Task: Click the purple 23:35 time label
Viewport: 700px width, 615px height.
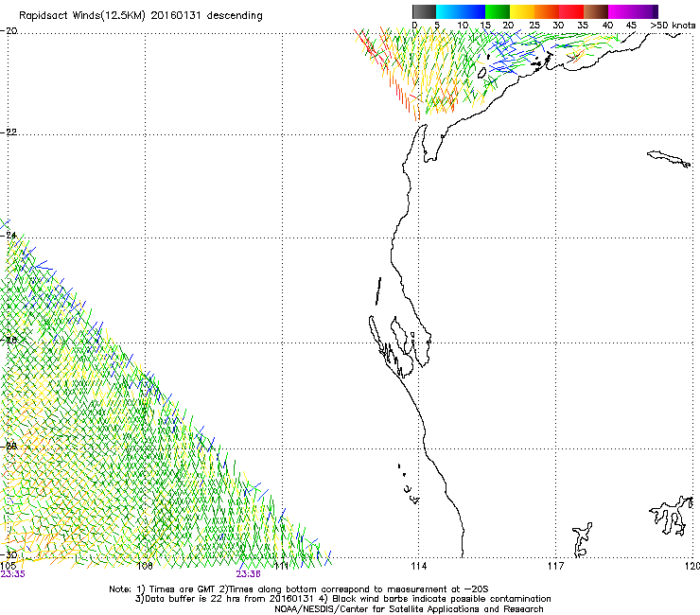Action: pos(13,574)
